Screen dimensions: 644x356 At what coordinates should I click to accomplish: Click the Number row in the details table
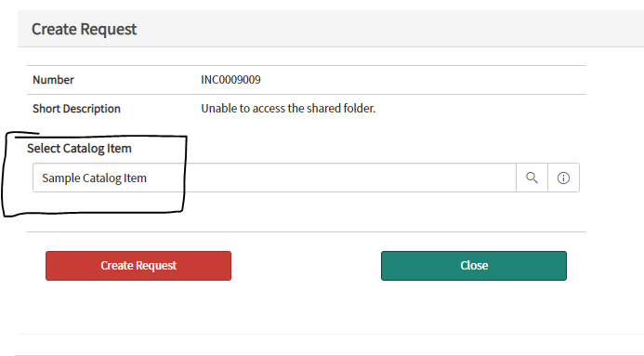(306, 80)
